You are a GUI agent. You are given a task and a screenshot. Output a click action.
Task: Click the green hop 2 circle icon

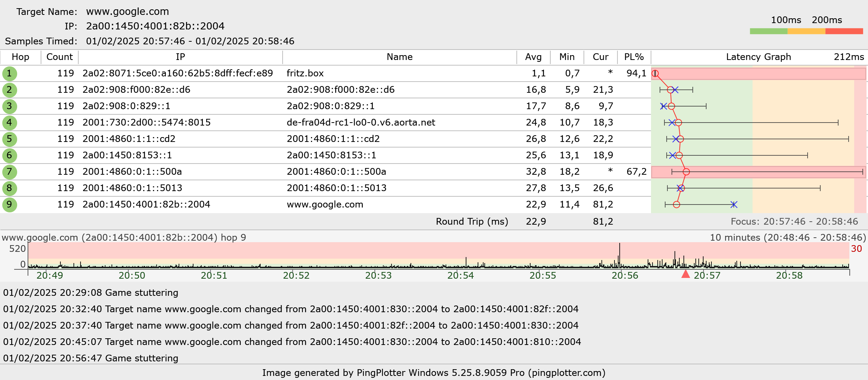click(x=9, y=90)
